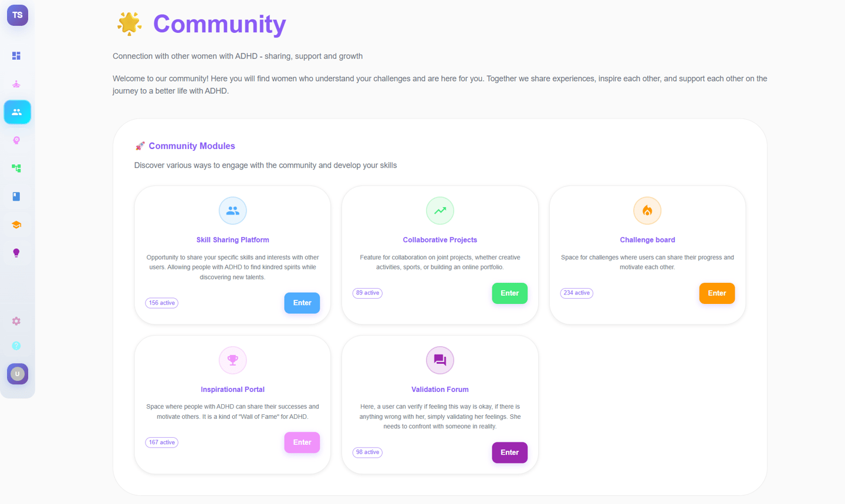Click the Challenge board title link
This screenshot has height=504, width=845.
tap(647, 240)
